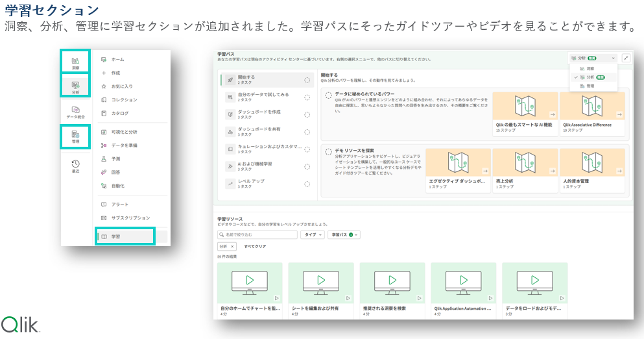Viewport: 644px width, 339px height.
Task: Click the circle beside データに秘められているパワー
Action: click(328, 95)
